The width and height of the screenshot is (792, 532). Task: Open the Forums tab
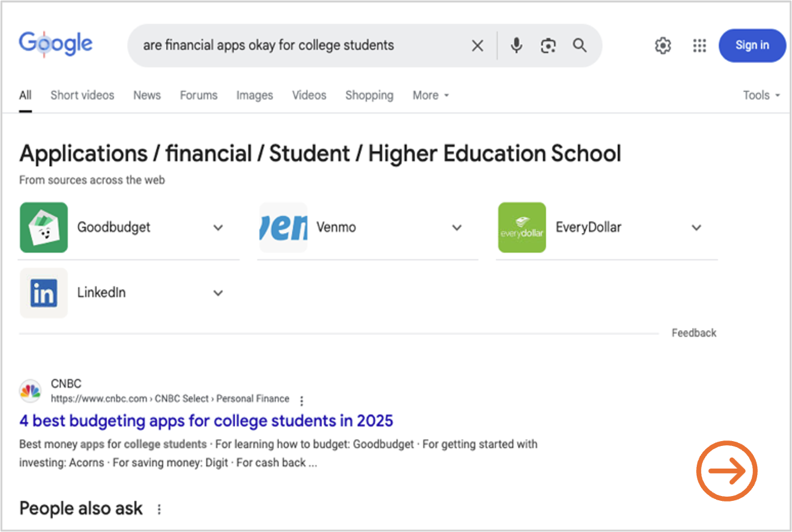click(198, 95)
